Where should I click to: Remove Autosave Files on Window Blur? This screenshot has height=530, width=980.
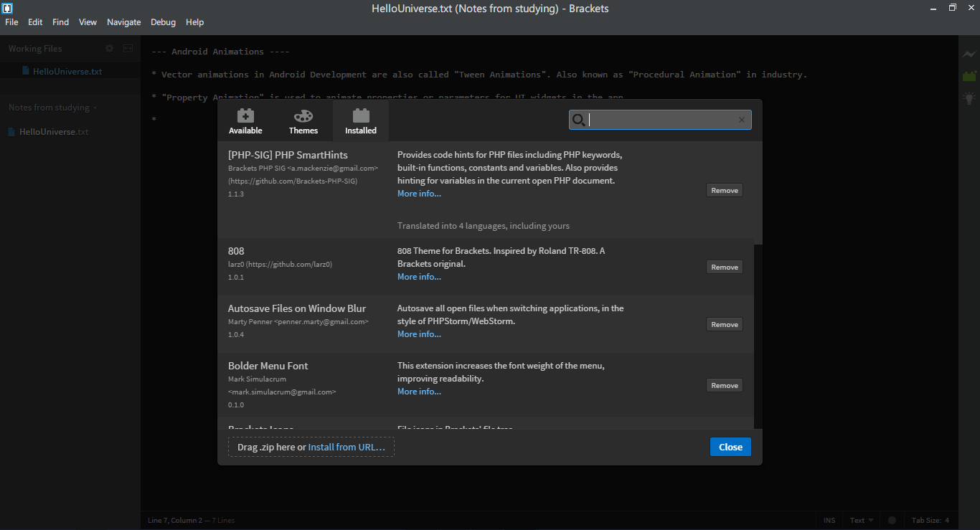[725, 324]
